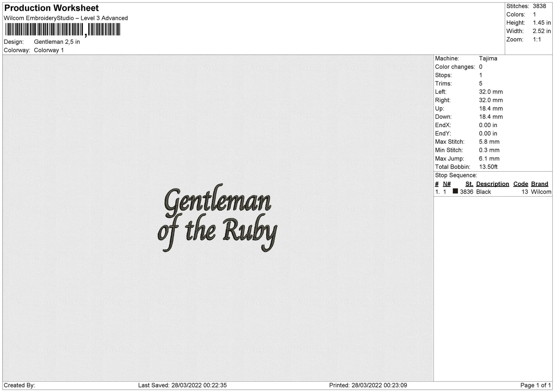
Task: Click the Width value 2.52 in
Action: point(542,31)
